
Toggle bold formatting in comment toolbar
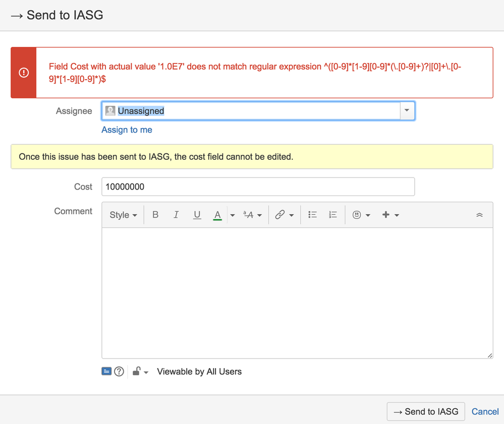coord(155,215)
